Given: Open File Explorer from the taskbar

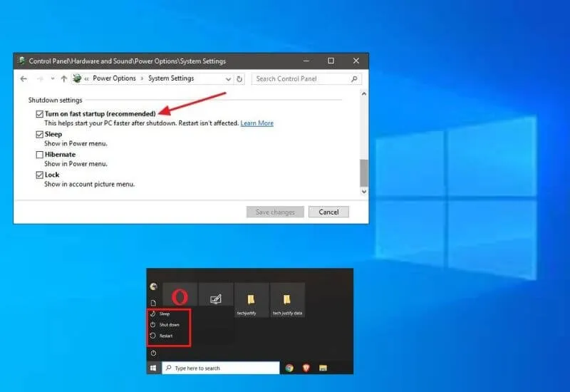Looking at the screenshot, I should 323,368.
